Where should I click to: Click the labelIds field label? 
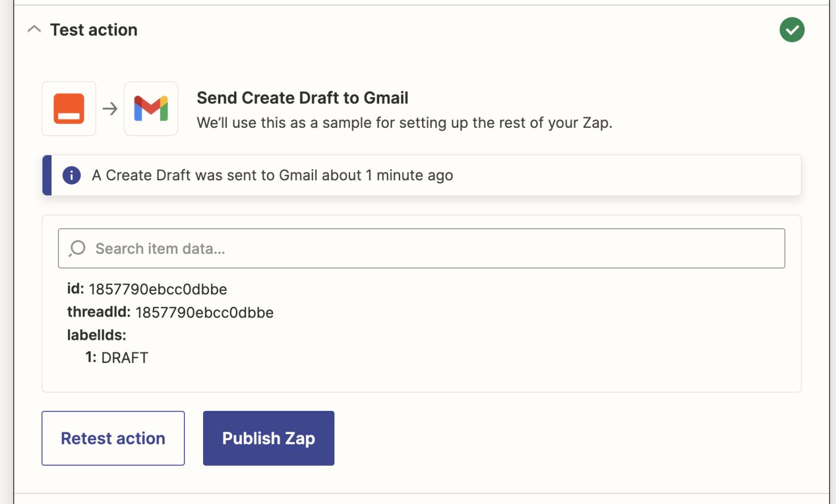click(97, 335)
